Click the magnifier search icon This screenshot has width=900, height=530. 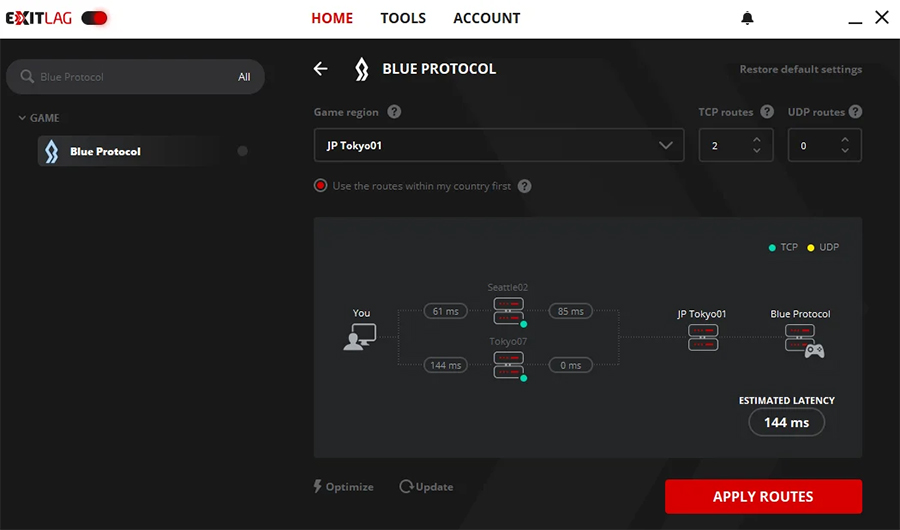pyautogui.click(x=27, y=76)
